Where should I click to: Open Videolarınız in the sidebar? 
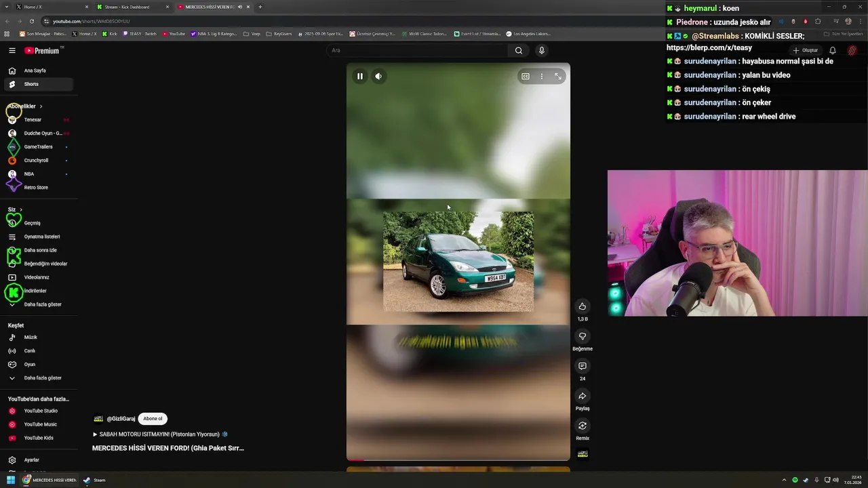coord(38,277)
